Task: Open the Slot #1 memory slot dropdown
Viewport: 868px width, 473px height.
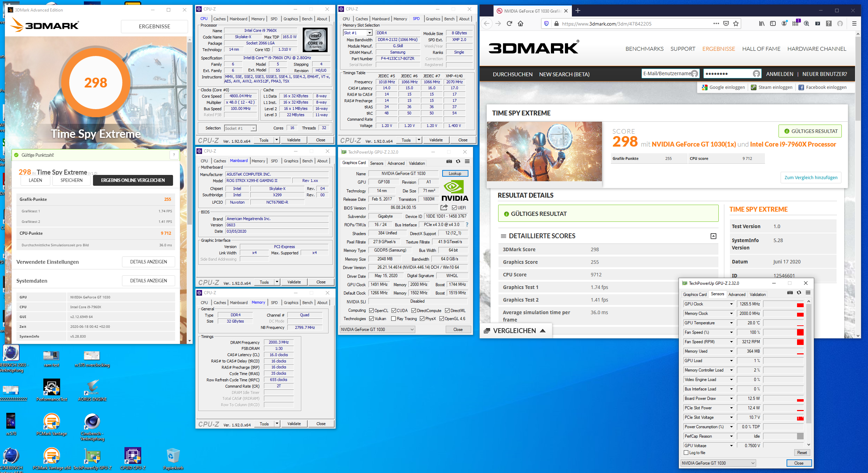Action: pyautogui.click(x=358, y=33)
